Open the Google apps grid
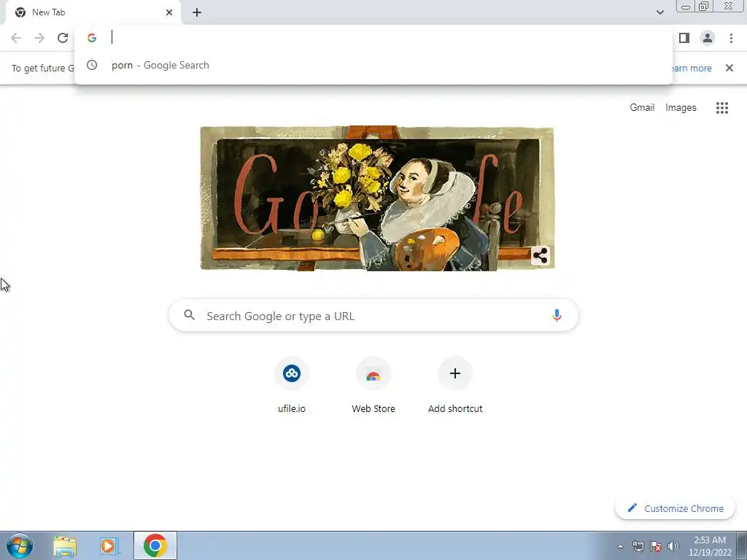This screenshot has height=560, width=747. click(x=721, y=108)
